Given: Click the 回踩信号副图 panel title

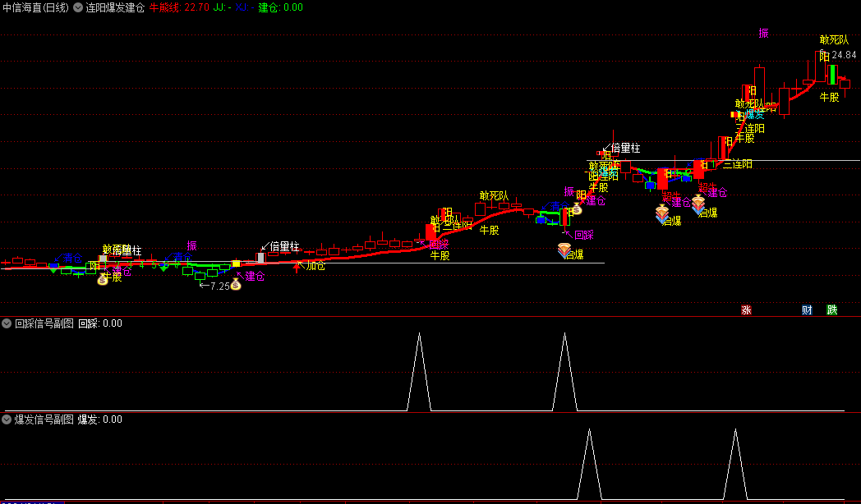Looking at the screenshot, I should pyautogui.click(x=44, y=323).
